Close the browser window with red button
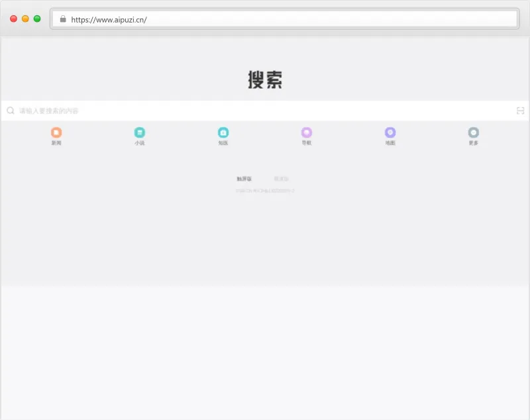530x420 pixels. [13, 19]
